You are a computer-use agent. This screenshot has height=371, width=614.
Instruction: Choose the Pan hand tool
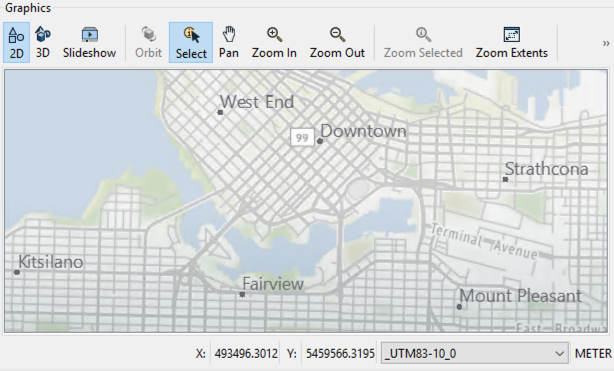coord(229,42)
